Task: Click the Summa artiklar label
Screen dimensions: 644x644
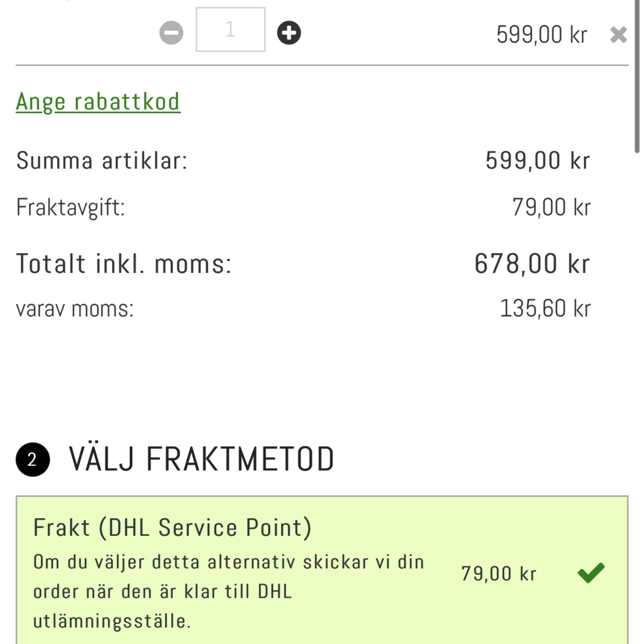Action: click(101, 160)
